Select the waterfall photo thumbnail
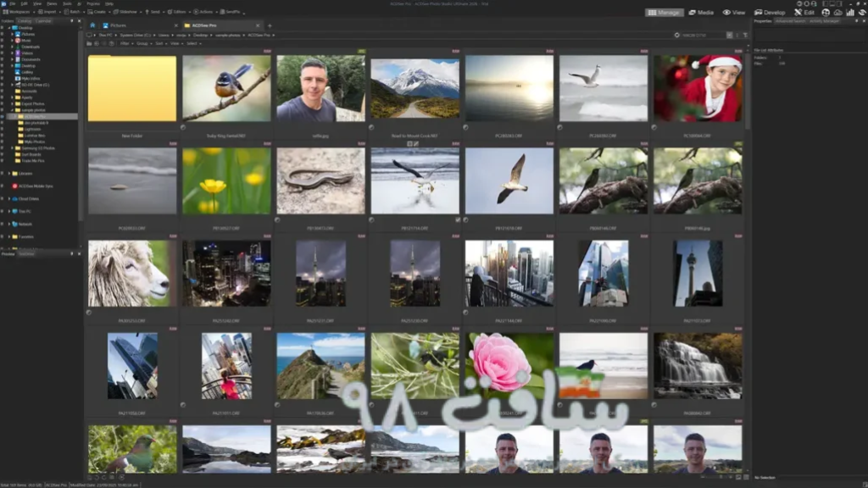The height and width of the screenshot is (488, 868). tap(698, 366)
